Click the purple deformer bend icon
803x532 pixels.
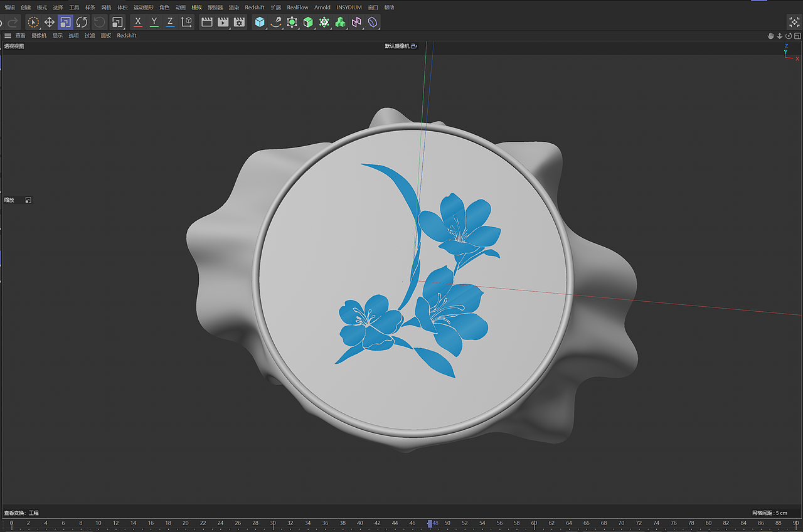[x=373, y=22]
